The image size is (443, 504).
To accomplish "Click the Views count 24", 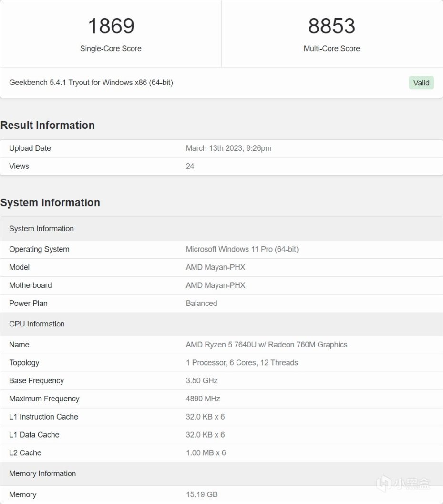I will [x=190, y=166].
